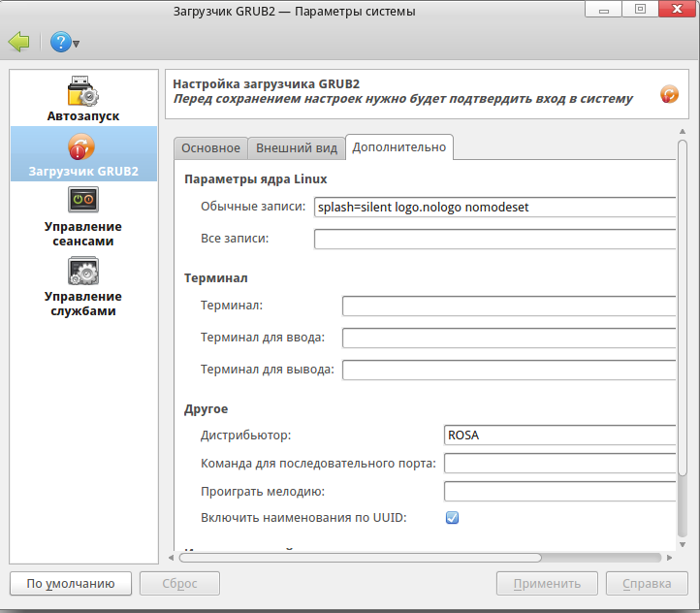Toggle the Включить наименования по UUID checkbox
The image size is (700, 613).
point(452,518)
